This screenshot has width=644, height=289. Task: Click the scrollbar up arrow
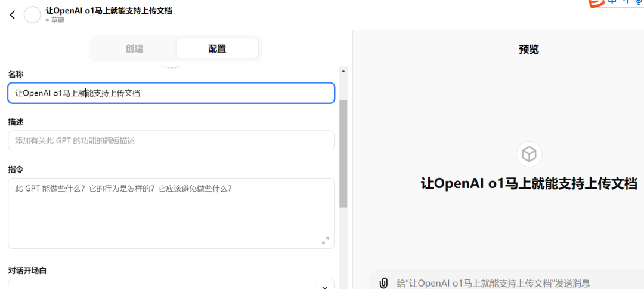(x=343, y=71)
